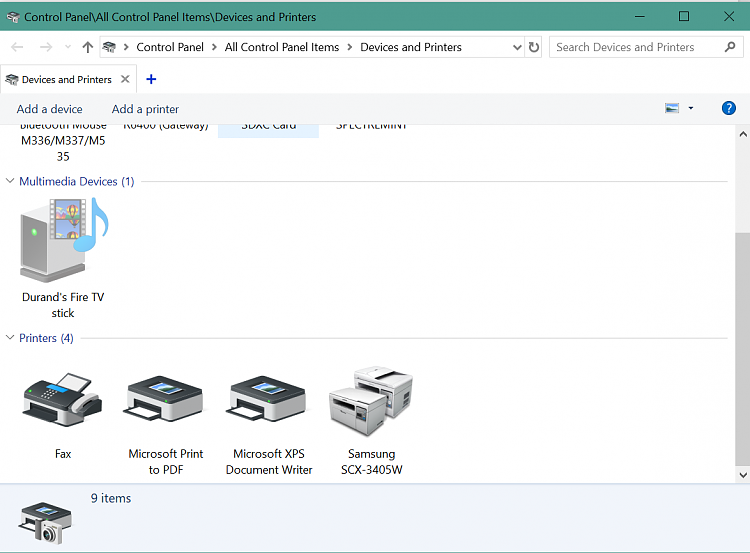Viewport: 750px width, 553px height.
Task: Collapse the Multimedia Devices group
Action: (x=10, y=181)
